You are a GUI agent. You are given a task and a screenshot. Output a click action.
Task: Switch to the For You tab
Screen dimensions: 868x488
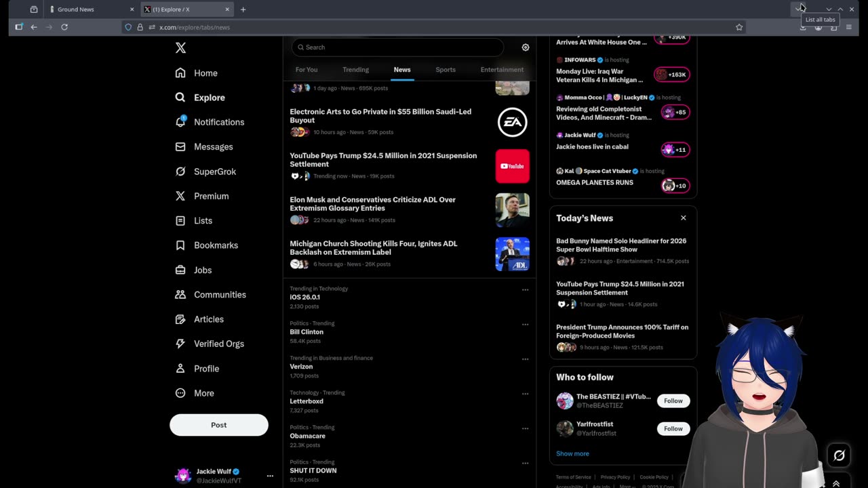point(307,70)
